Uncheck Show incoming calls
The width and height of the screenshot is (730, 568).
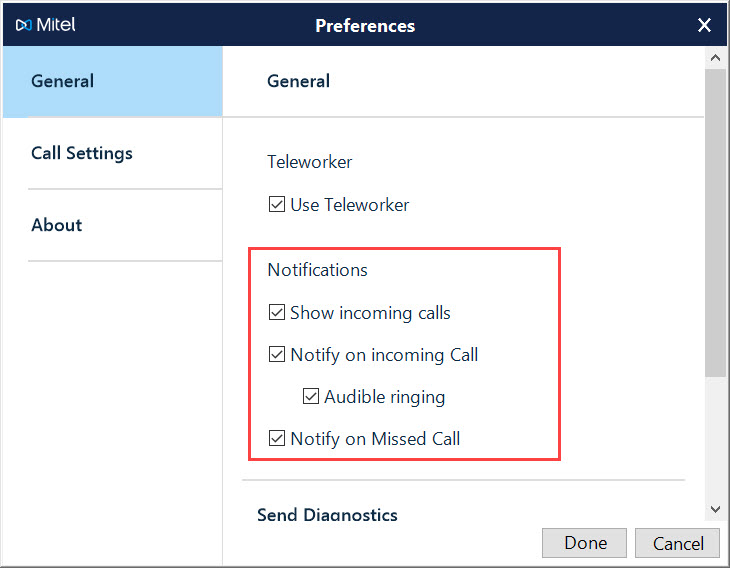coord(277,313)
